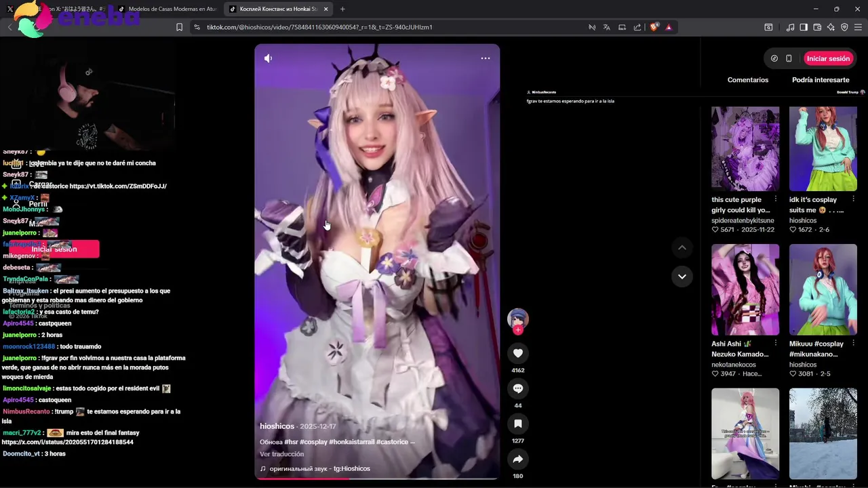Click chat username juanelporro above '2 horas'
Image resolution: width=868 pixels, height=488 pixels.
pos(20,335)
